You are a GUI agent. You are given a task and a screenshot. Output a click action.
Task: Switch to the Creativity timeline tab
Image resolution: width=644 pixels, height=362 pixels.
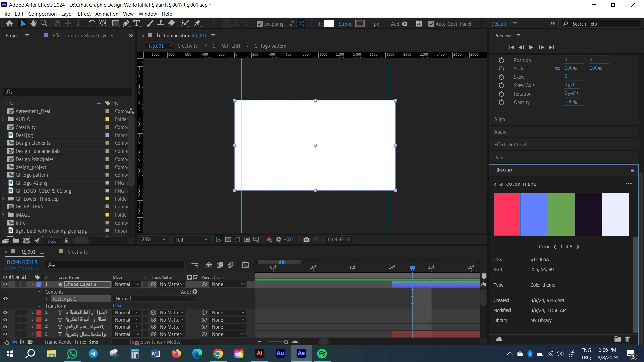coord(77,252)
